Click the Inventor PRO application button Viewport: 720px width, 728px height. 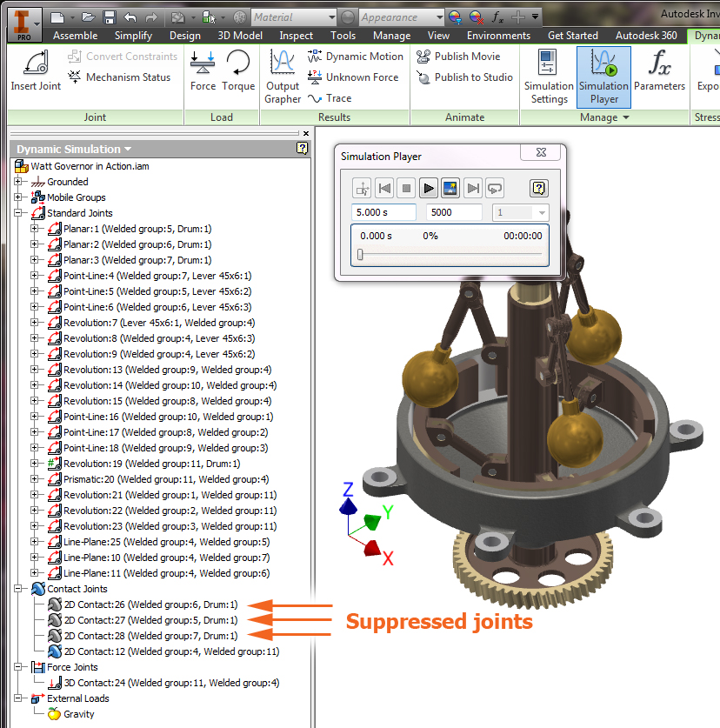[24, 24]
